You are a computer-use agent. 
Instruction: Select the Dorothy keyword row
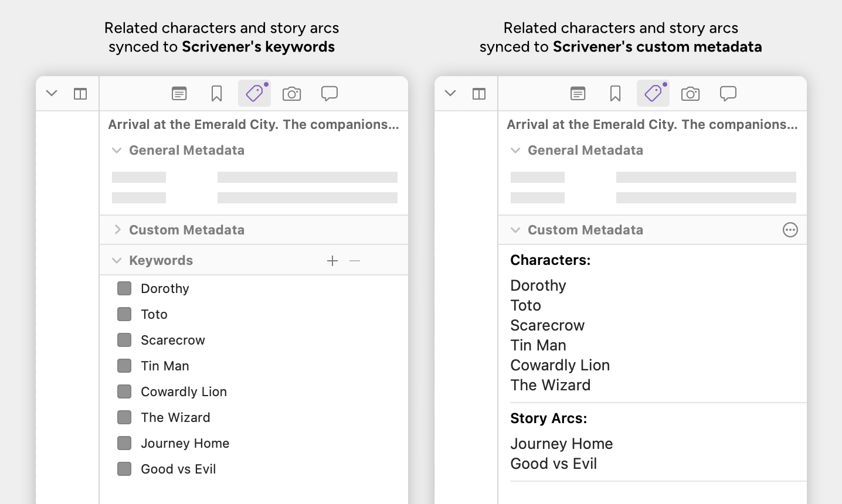(x=254, y=288)
